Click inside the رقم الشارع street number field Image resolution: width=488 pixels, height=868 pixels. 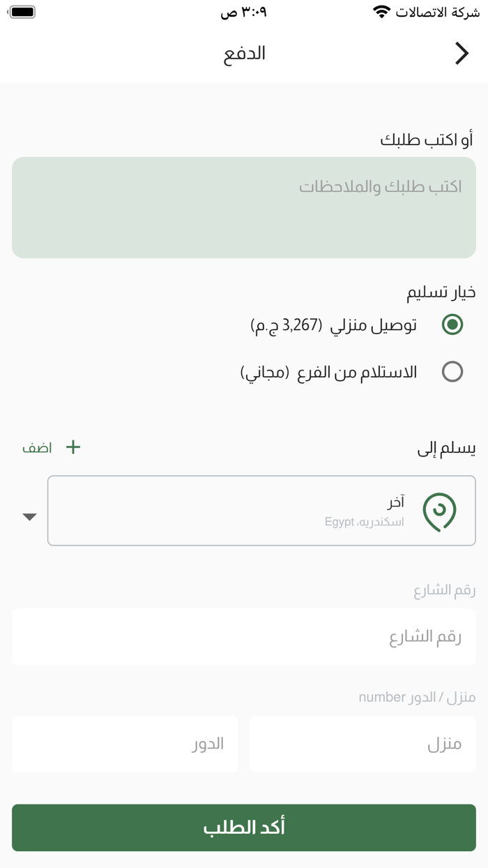click(x=244, y=636)
